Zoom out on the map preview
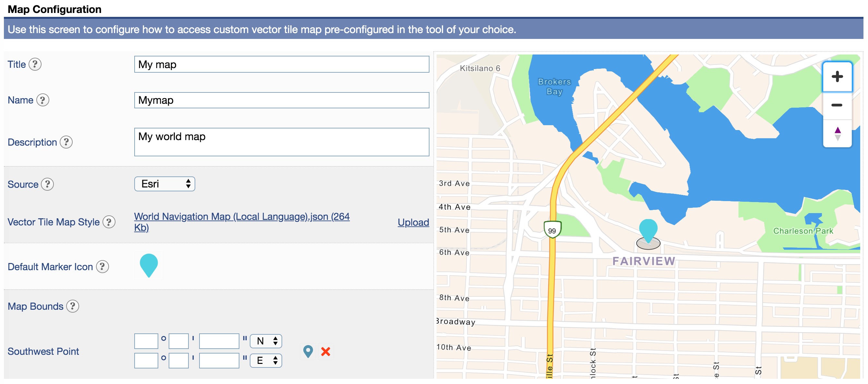The height and width of the screenshot is (384, 868). 837,105
